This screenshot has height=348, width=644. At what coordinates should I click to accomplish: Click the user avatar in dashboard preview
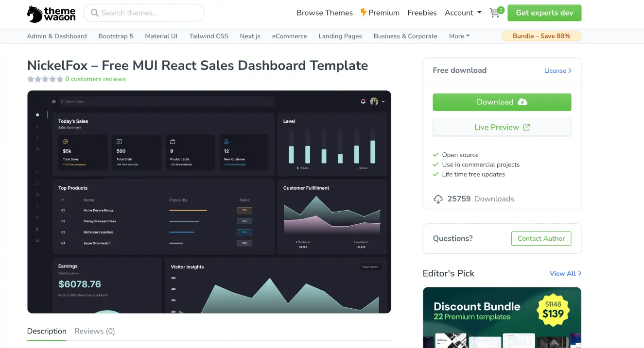point(374,101)
